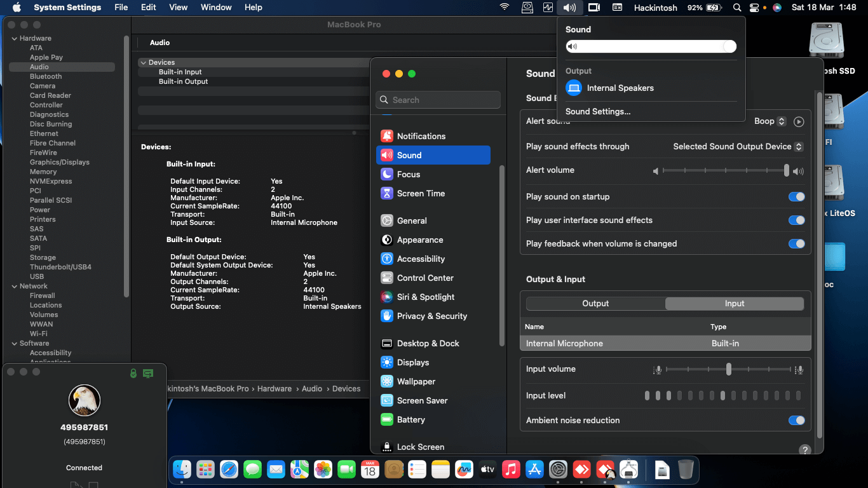Adjust the menu bar Sound volume slider

coord(651,46)
